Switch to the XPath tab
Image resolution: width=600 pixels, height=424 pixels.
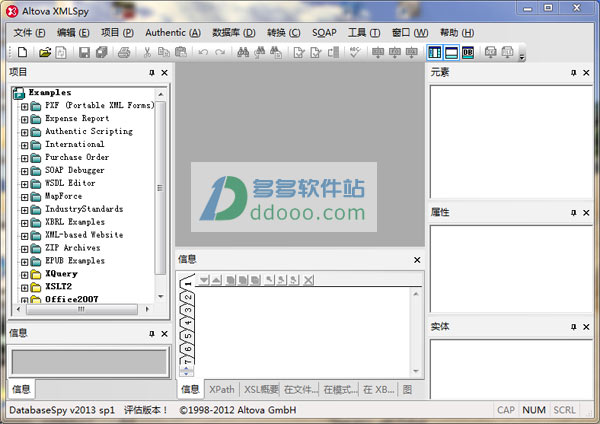coord(222,390)
